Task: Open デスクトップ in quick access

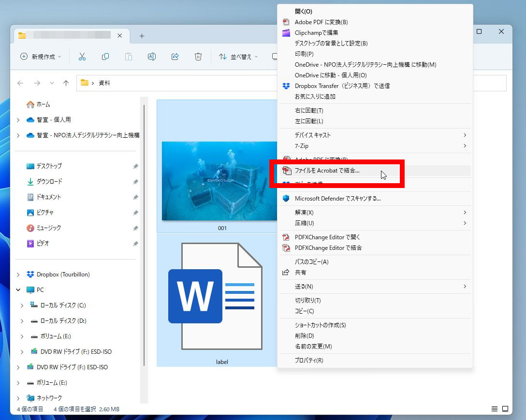Action: tap(44, 166)
